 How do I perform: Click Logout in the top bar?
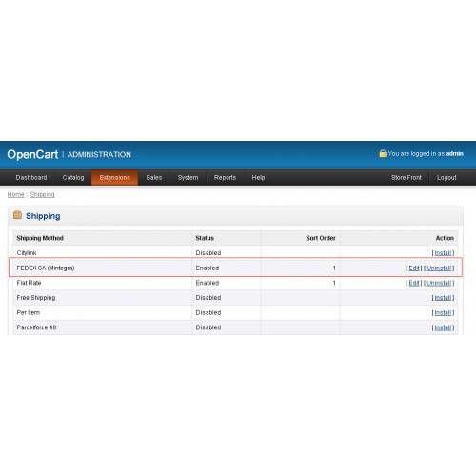(446, 178)
